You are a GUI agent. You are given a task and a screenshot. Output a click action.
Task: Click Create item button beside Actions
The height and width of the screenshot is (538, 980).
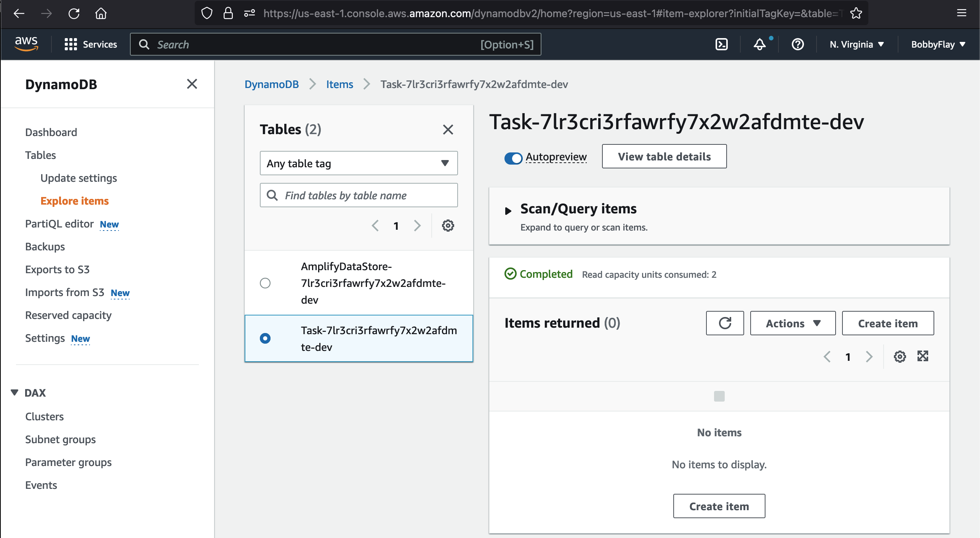click(x=888, y=323)
